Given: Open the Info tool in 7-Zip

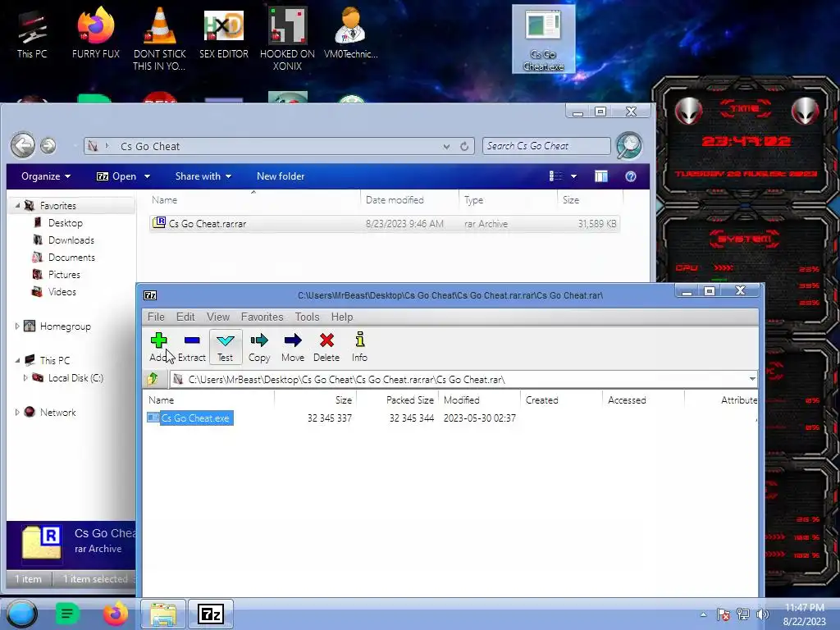Looking at the screenshot, I should (x=359, y=347).
